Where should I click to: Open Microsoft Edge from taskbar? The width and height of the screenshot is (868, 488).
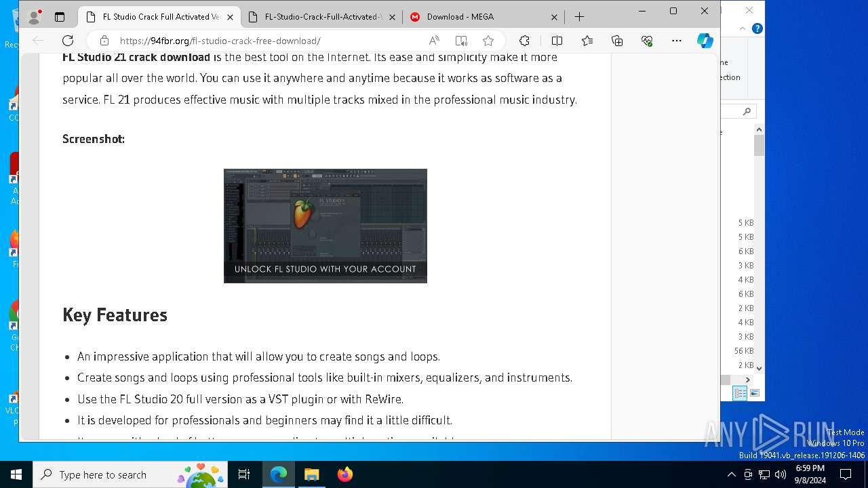click(279, 474)
